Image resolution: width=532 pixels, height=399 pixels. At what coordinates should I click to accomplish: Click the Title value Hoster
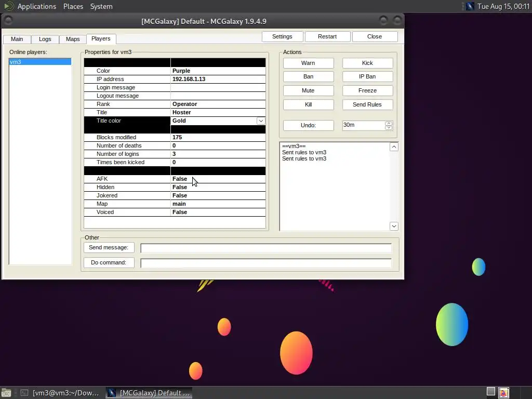(x=218, y=112)
